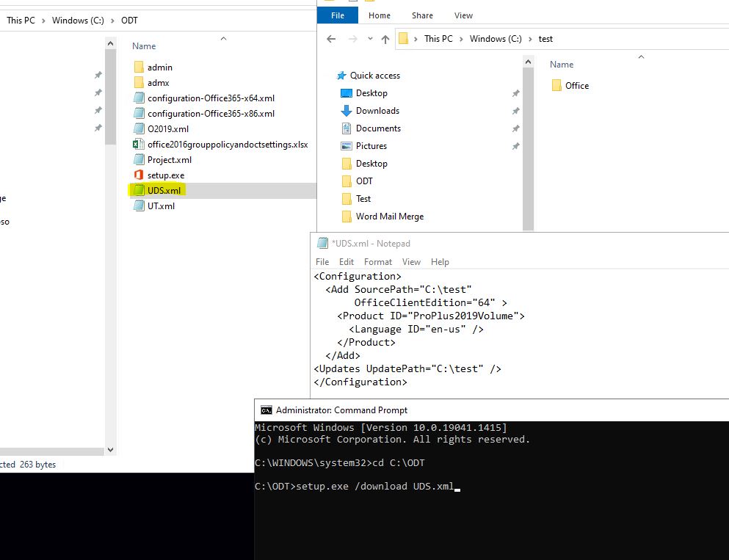The image size is (729, 560).
Task: Unpin Documents via its pin icon
Action: [x=515, y=128]
